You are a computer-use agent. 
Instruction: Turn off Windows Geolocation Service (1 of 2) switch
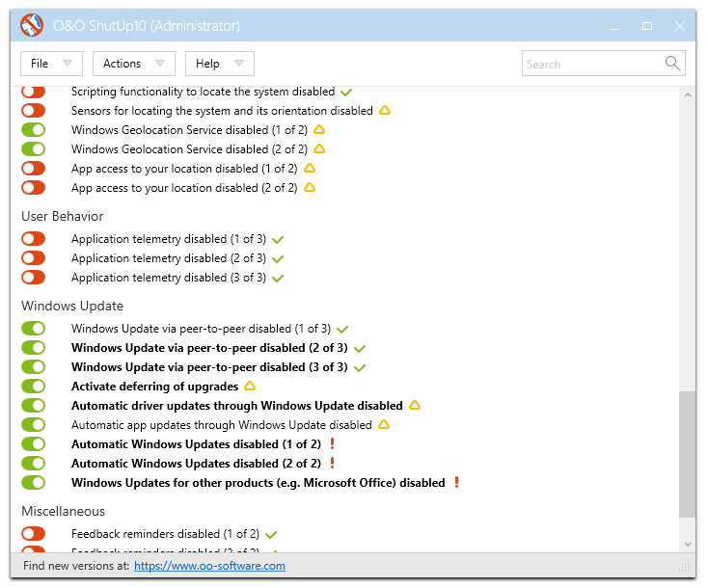pos(34,129)
